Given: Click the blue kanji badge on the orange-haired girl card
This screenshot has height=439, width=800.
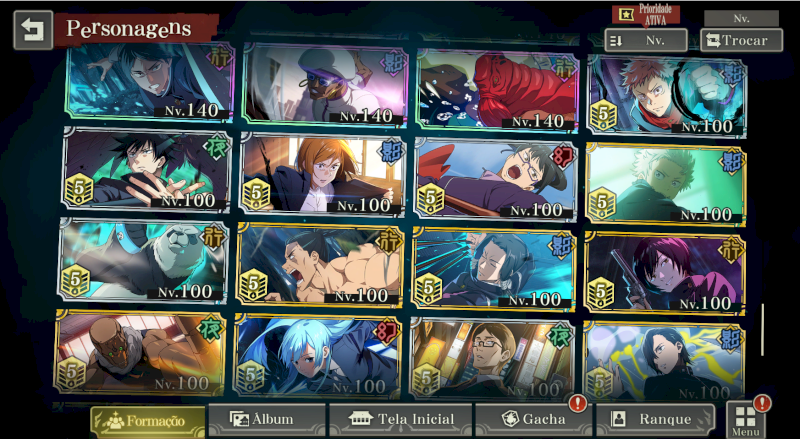Looking at the screenshot, I should [x=391, y=152].
